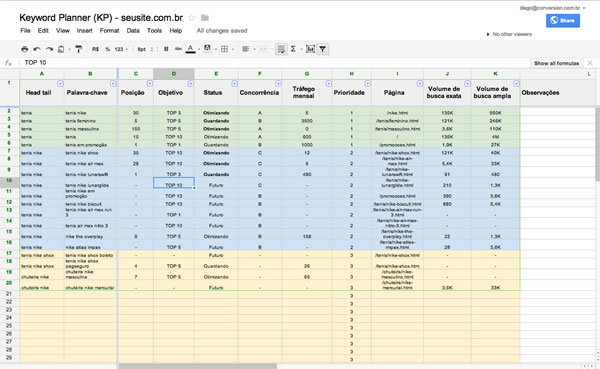The width and height of the screenshot is (600, 369).
Task: Click the blue Share button
Action: point(562,20)
